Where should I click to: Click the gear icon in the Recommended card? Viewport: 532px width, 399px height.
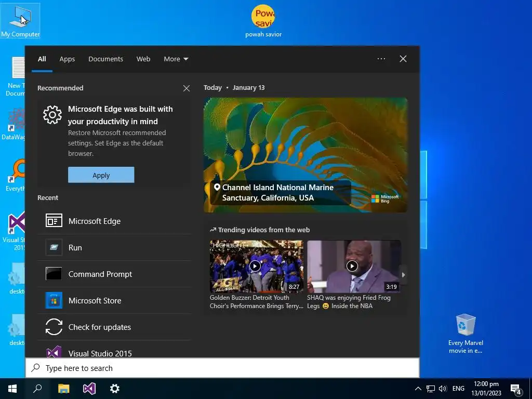(52, 115)
